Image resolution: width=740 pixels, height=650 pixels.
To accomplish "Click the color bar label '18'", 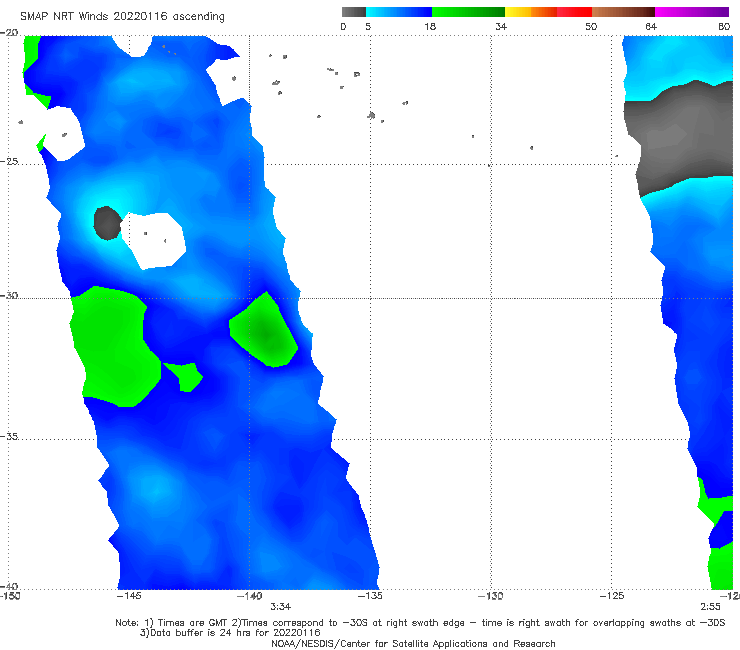I will [x=430, y=26].
